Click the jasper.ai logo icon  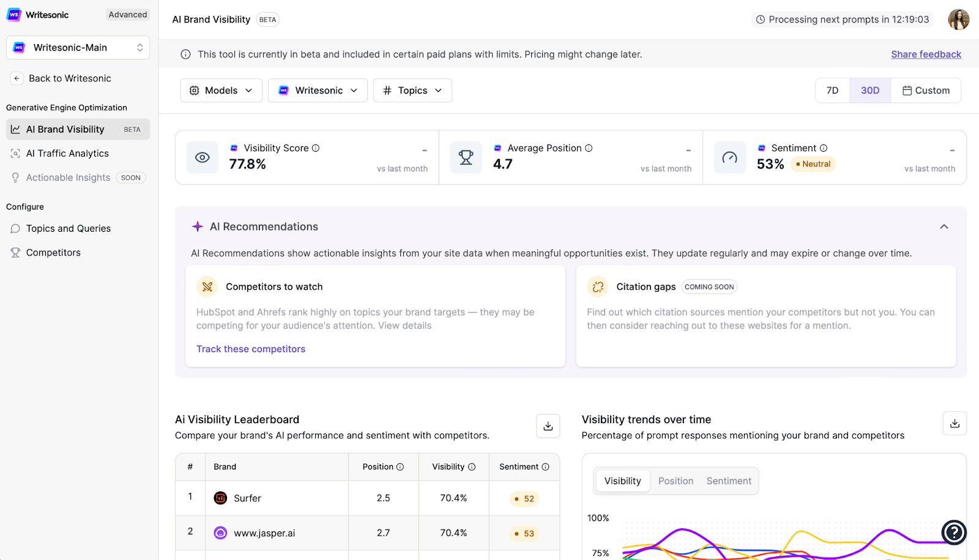point(220,533)
